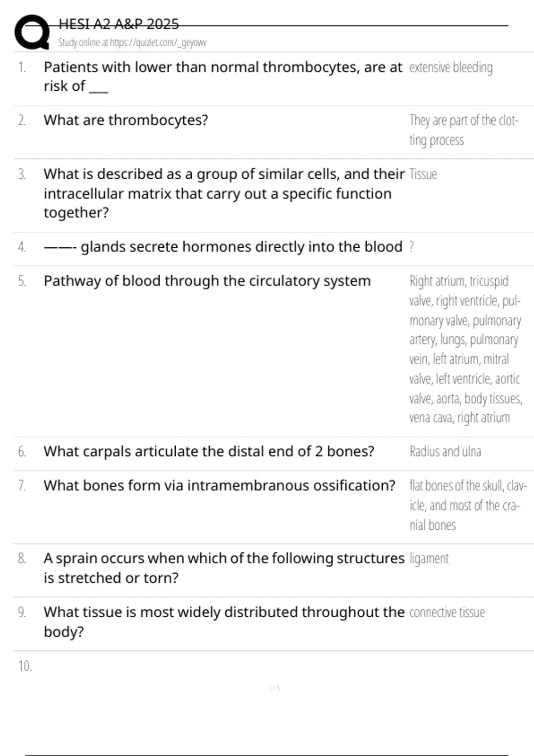Select the thrombocytes risk question text
This screenshot has width=534, height=756.
222,76
